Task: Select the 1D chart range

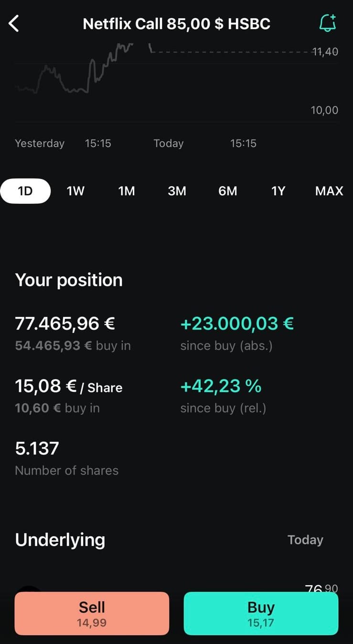Action: pyautogui.click(x=25, y=191)
